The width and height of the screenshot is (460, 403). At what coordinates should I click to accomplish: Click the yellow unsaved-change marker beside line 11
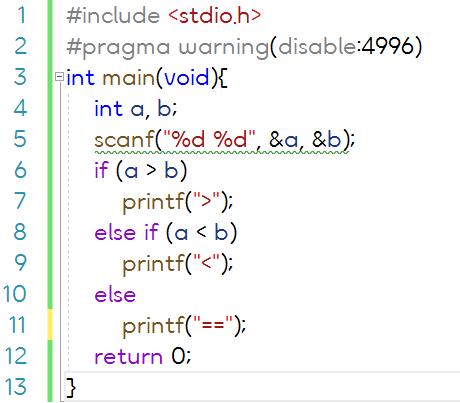point(50,325)
